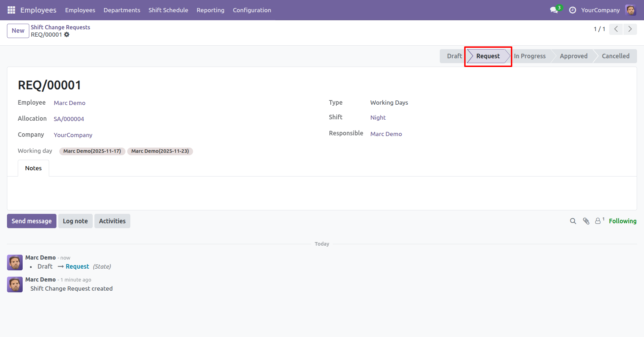This screenshot has height=337, width=644.
Task: Open the Configuration menu
Action: (x=252, y=10)
